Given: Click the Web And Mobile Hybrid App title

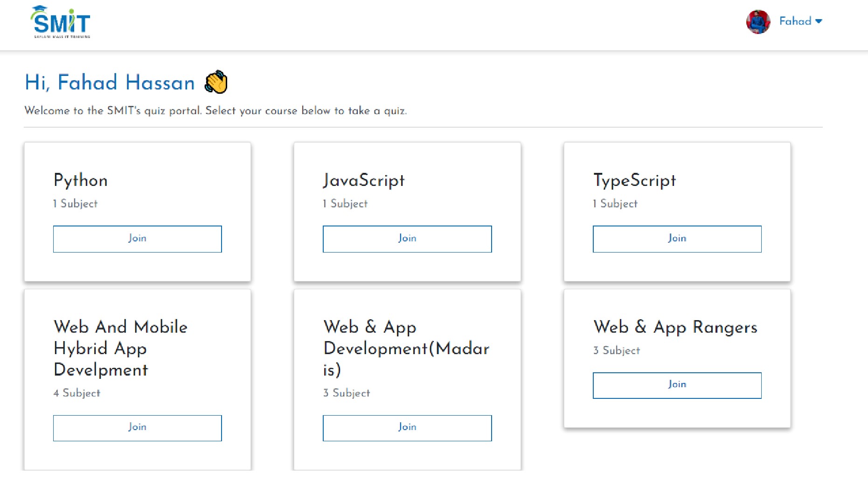Looking at the screenshot, I should [120, 348].
